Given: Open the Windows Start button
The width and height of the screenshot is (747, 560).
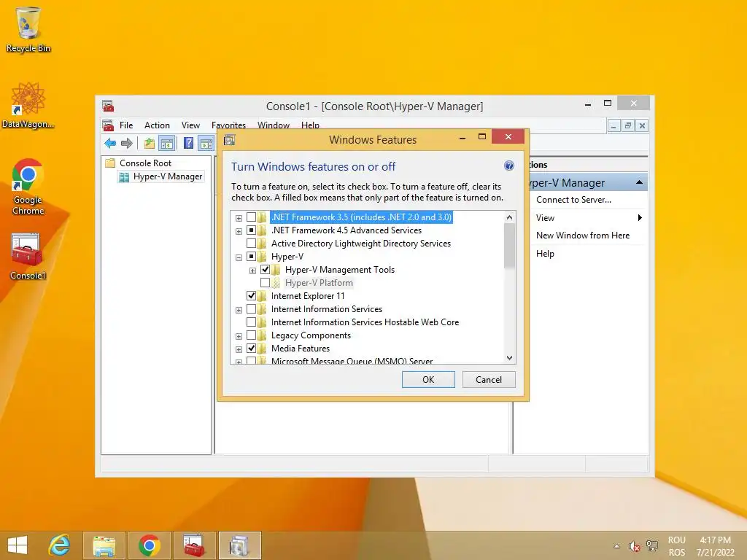Looking at the screenshot, I should [18, 545].
